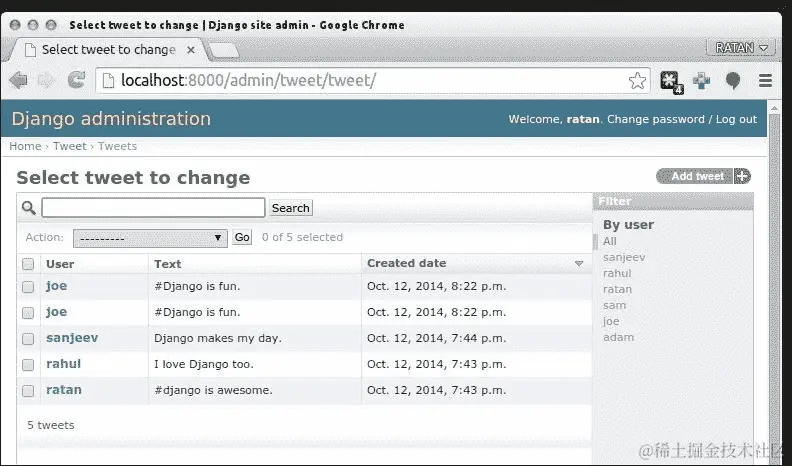Filter tweets by user rahul
792x466 pixels.
click(617, 273)
